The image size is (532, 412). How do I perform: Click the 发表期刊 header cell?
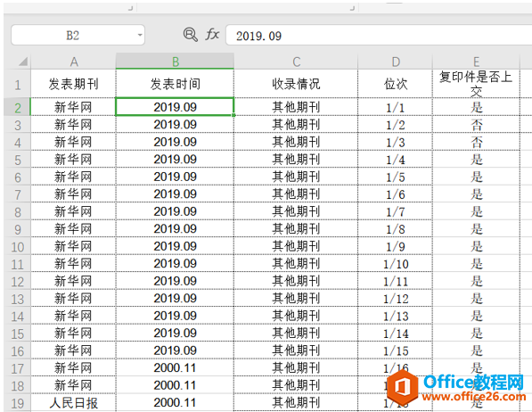click(73, 84)
